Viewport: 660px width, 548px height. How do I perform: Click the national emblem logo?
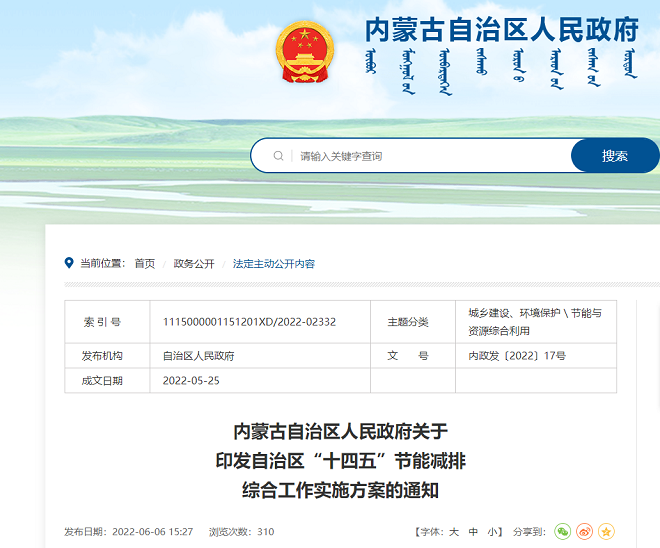(x=305, y=52)
